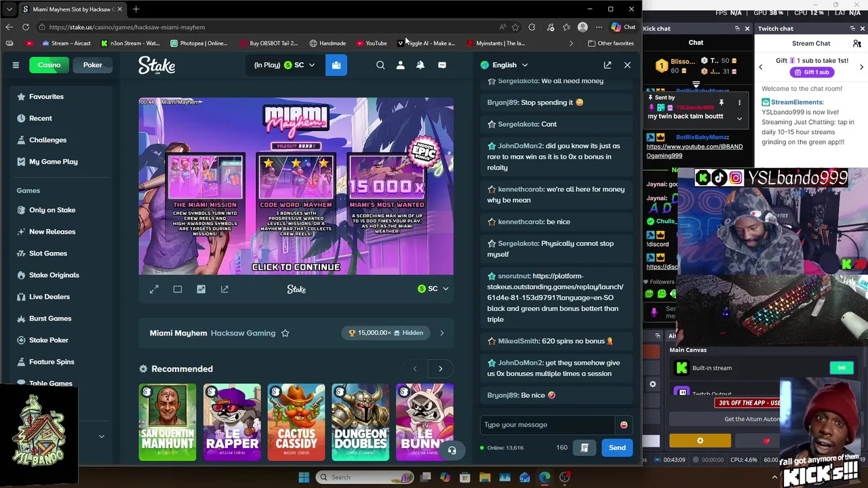Viewport: 868px width, 488px height.
Task: Open Stake search magnifier
Action: point(380,65)
